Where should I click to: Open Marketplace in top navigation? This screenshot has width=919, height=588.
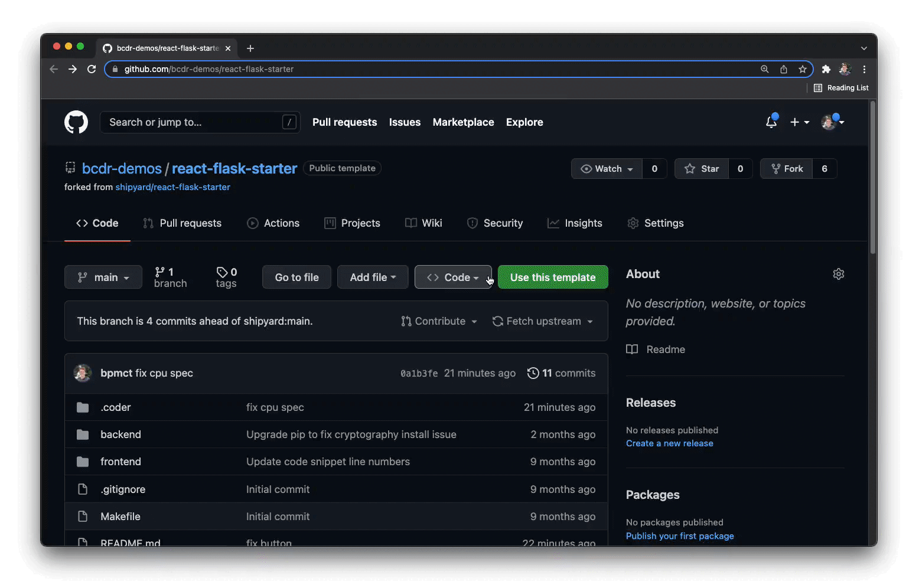coord(463,122)
